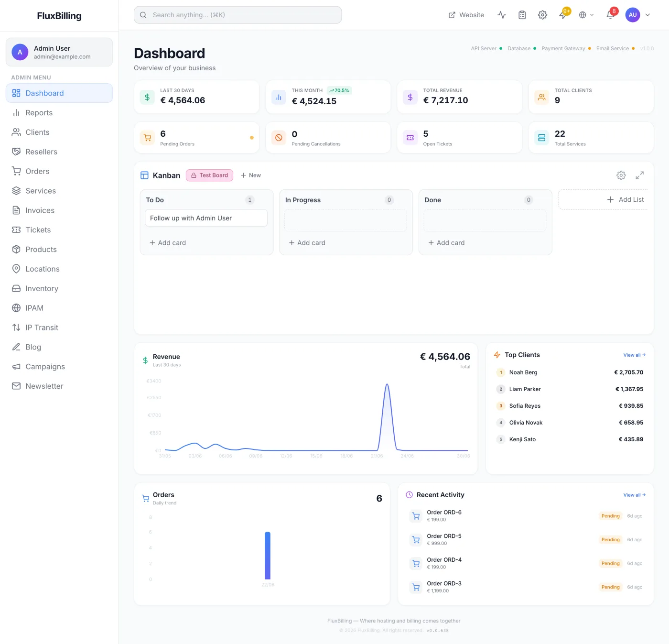Click the Database status indicator
Viewport: 669px width, 644px height.
(x=522, y=48)
